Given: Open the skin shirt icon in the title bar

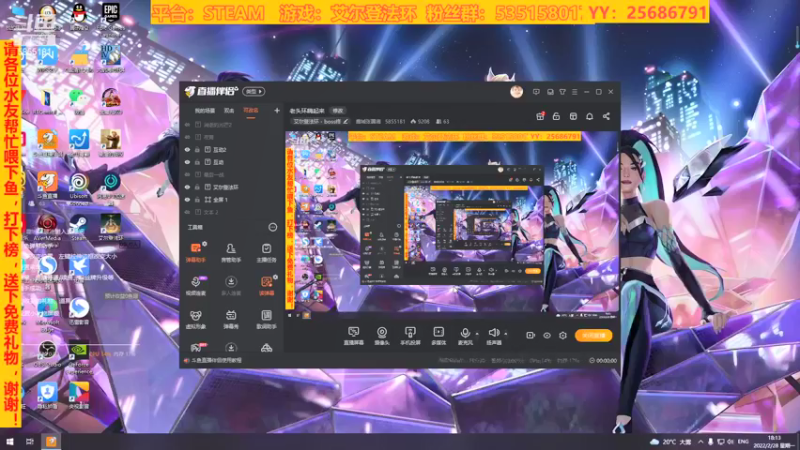Looking at the screenshot, I should [x=562, y=92].
